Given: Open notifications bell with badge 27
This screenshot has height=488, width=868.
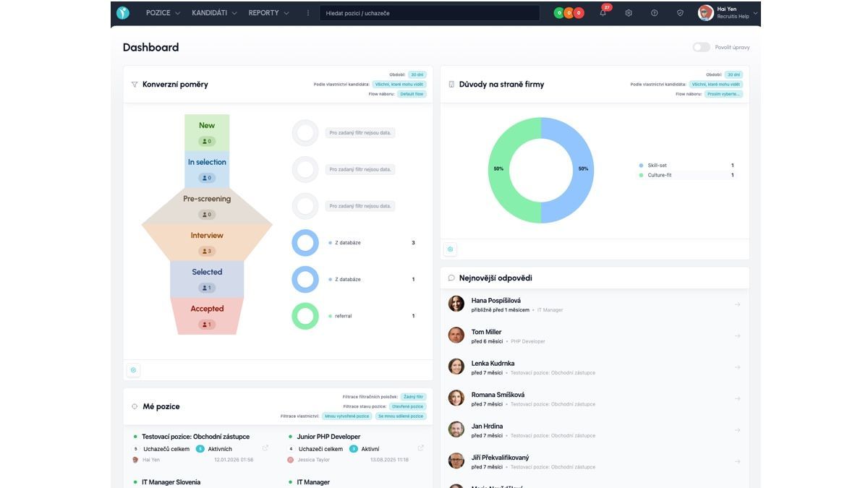Looking at the screenshot, I should point(603,12).
